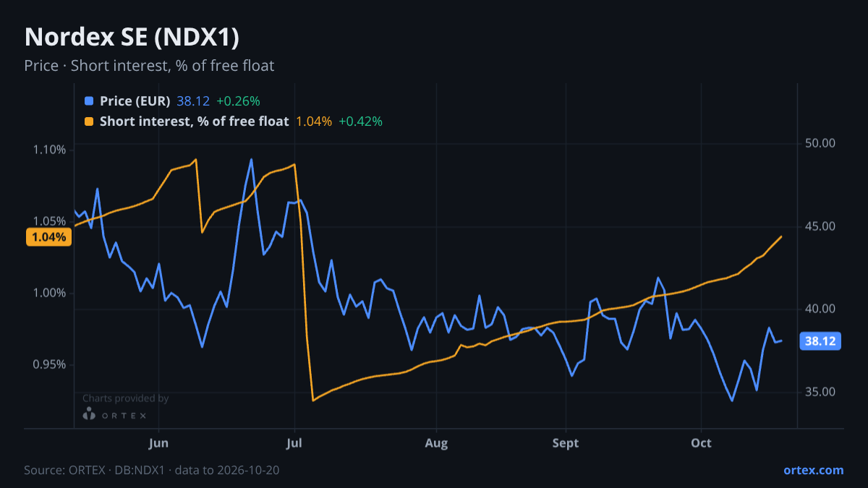
Task: Click the 0.95% left axis label
Action: (49, 364)
